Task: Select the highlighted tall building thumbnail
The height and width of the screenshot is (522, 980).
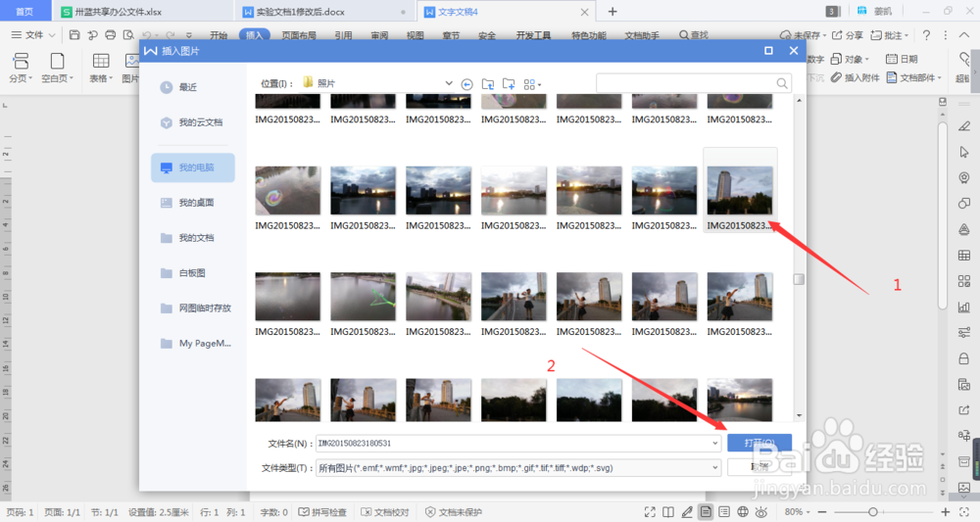Action: pos(740,190)
